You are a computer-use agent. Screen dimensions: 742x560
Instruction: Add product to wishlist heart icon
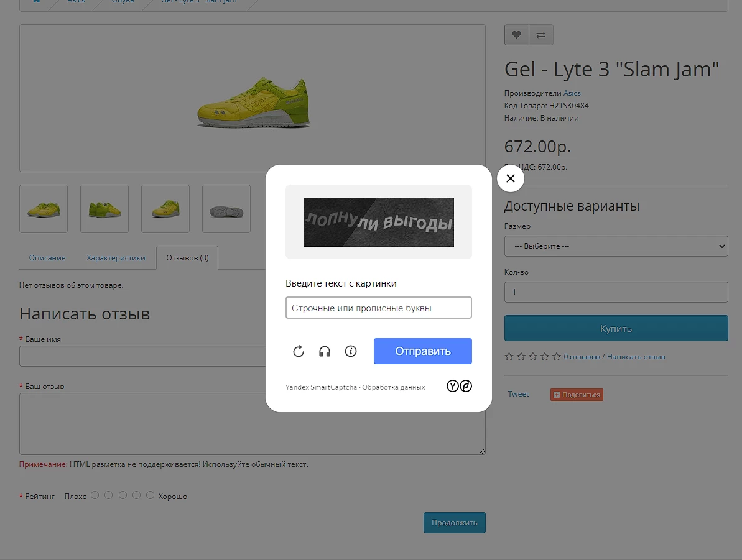coord(516,35)
